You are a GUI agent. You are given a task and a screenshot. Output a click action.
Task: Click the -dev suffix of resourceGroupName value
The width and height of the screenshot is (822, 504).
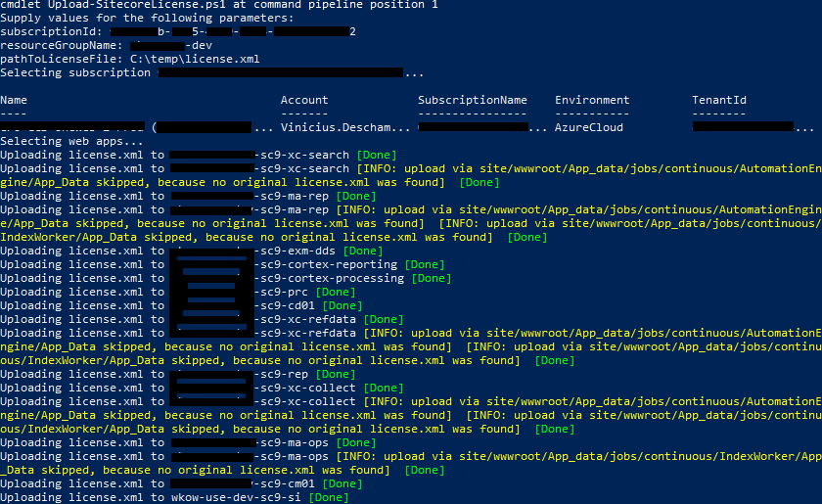(199, 46)
